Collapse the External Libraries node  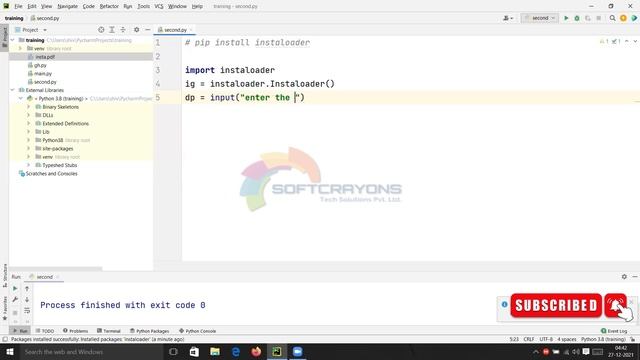coord(13,90)
